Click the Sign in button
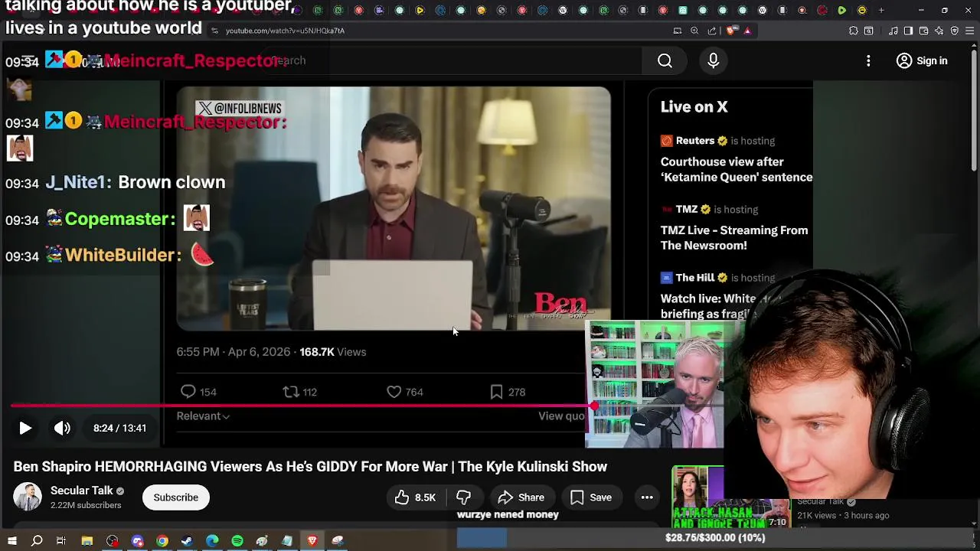Screen dimensions: 980x551 pyautogui.click(x=922, y=60)
